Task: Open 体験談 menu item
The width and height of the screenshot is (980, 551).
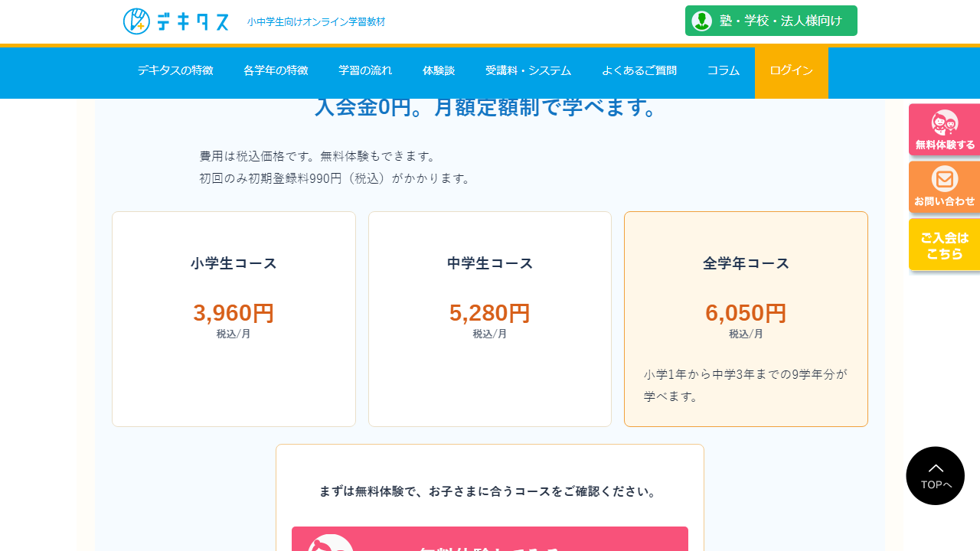Action: [x=439, y=70]
